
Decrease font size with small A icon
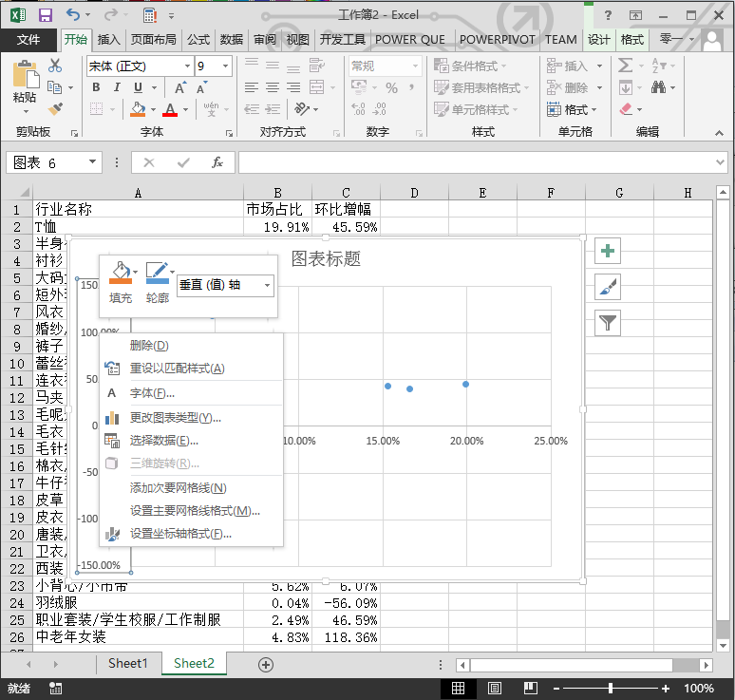coord(201,87)
